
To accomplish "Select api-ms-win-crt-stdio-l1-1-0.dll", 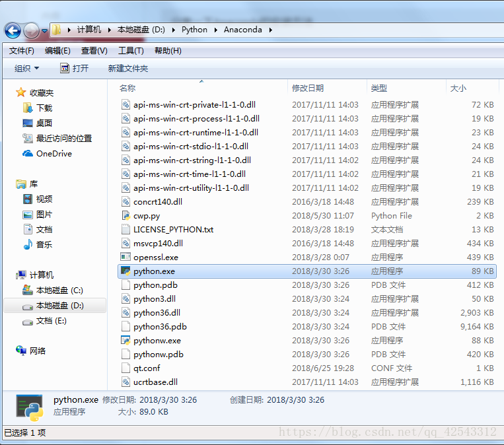I will click(x=191, y=146).
